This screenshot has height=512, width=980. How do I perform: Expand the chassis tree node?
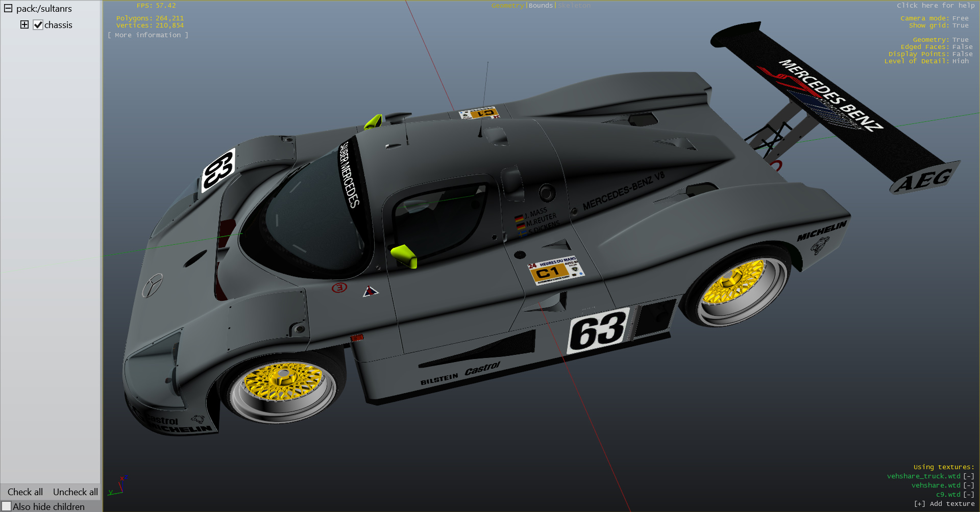(x=24, y=24)
